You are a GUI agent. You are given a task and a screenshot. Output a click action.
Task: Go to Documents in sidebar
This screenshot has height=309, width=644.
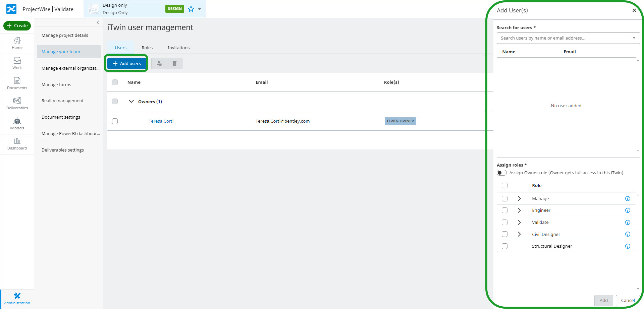tap(17, 83)
